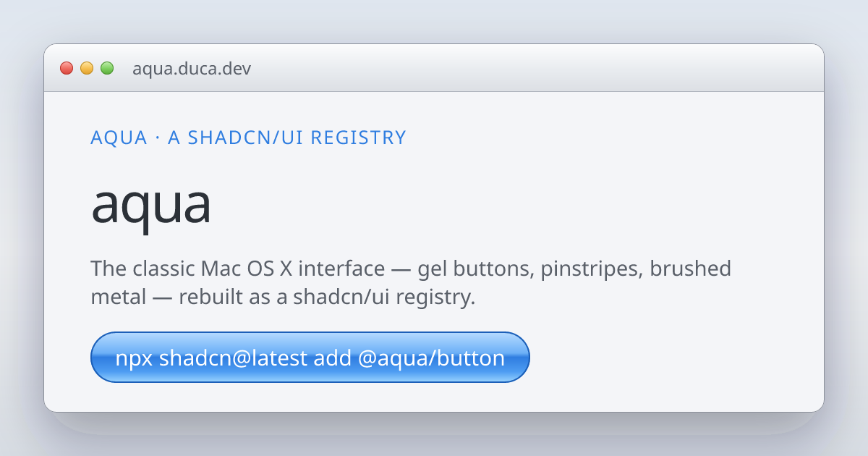Click the blue gel npx shadcn command button
Screen dimensions: 868x456
coord(310,357)
